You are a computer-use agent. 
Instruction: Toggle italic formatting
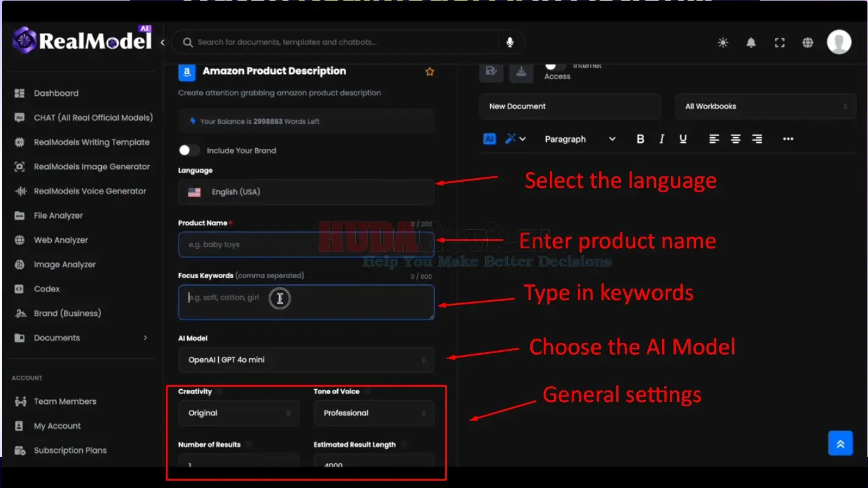[x=661, y=139]
